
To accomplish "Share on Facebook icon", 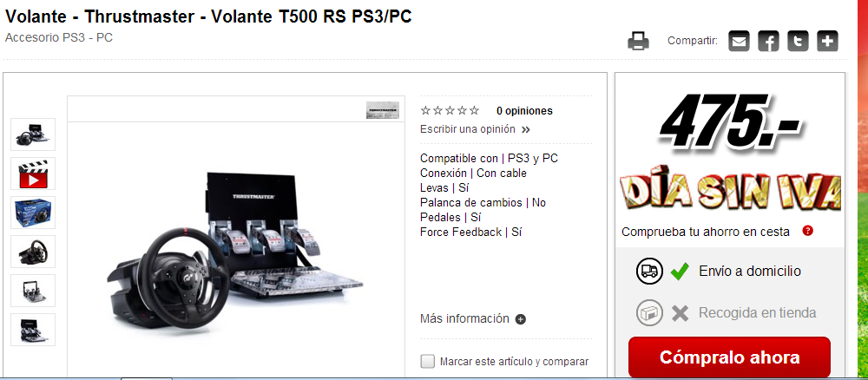I will pos(768,42).
